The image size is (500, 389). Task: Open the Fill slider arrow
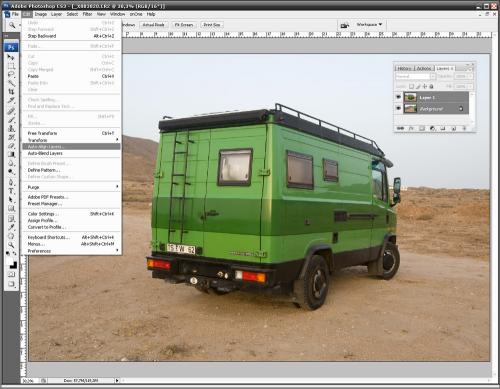470,86
